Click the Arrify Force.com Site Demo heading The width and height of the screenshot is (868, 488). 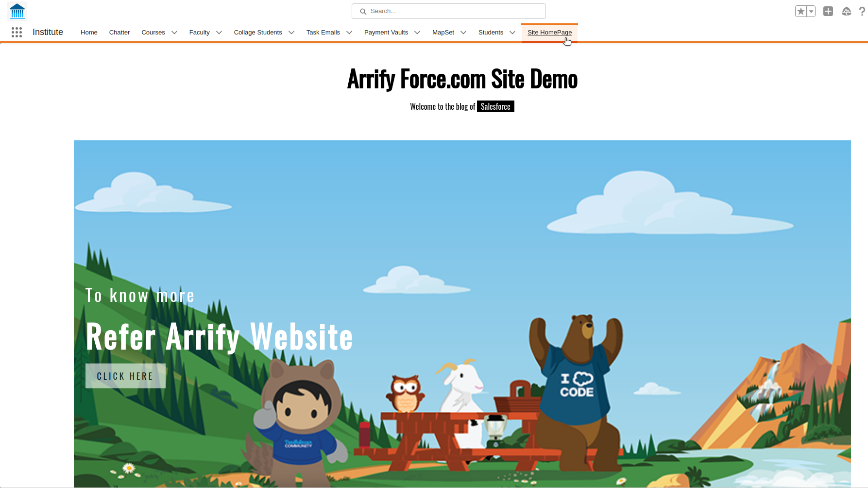point(462,79)
